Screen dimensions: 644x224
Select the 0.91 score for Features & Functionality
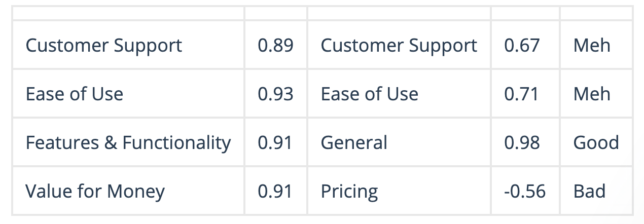tap(275, 142)
